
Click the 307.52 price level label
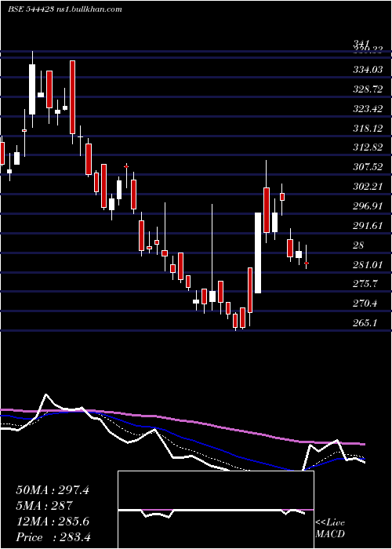[x=368, y=167]
